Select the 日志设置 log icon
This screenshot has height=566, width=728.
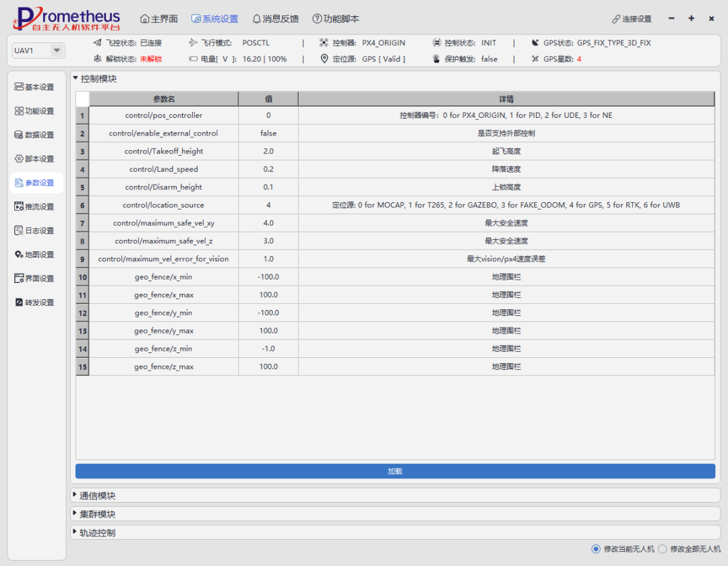coord(19,230)
